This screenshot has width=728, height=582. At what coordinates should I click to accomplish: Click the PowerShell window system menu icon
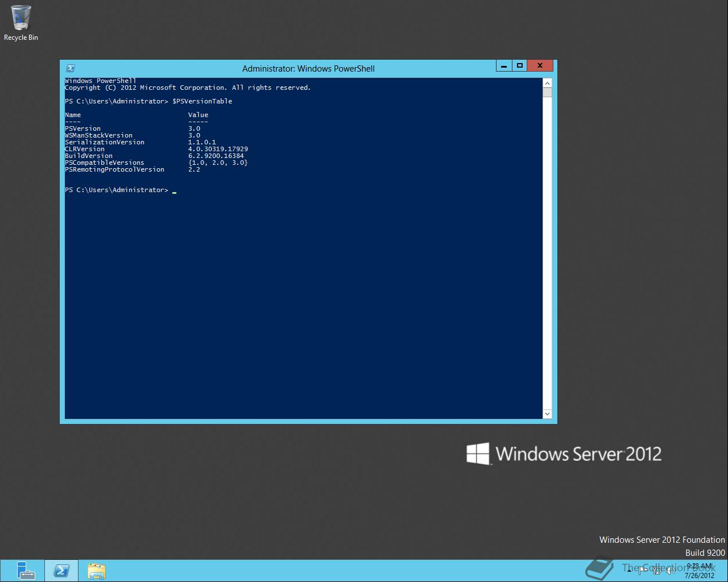click(x=71, y=68)
